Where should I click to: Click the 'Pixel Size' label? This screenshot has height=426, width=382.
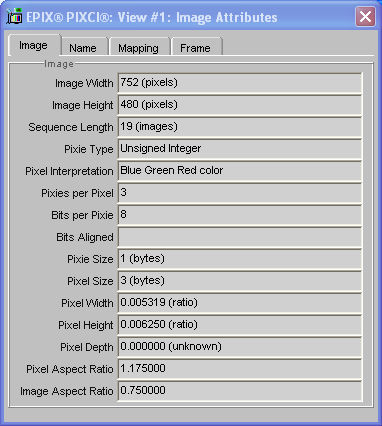click(90, 281)
